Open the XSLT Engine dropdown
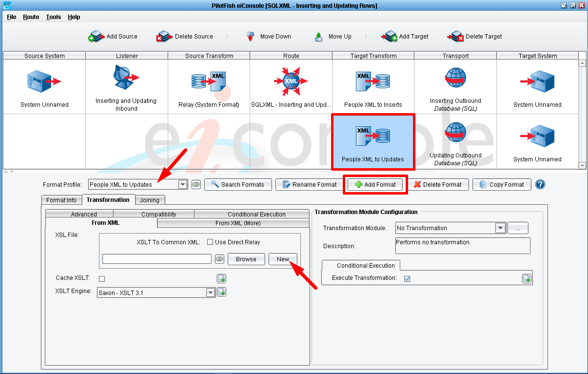Viewport: 588px width, 374px height. point(211,293)
